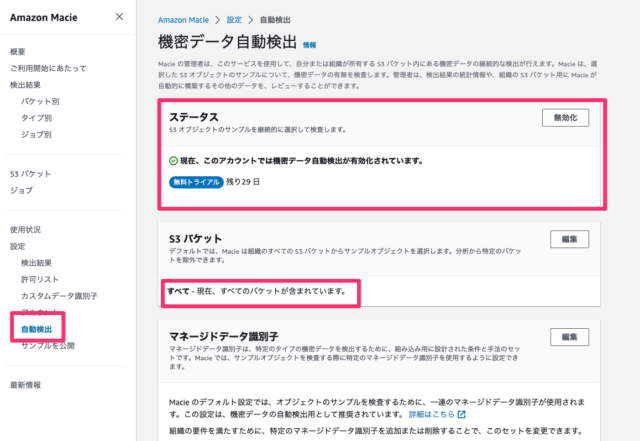Click Amazon Macie breadcrumb link
The width and height of the screenshot is (640, 441).
pos(183,20)
